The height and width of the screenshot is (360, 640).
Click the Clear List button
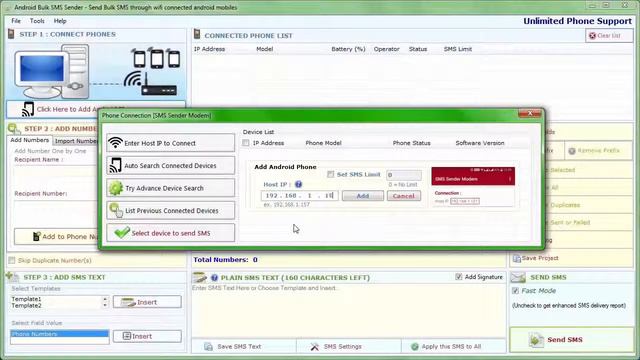[x=609, y=36]
